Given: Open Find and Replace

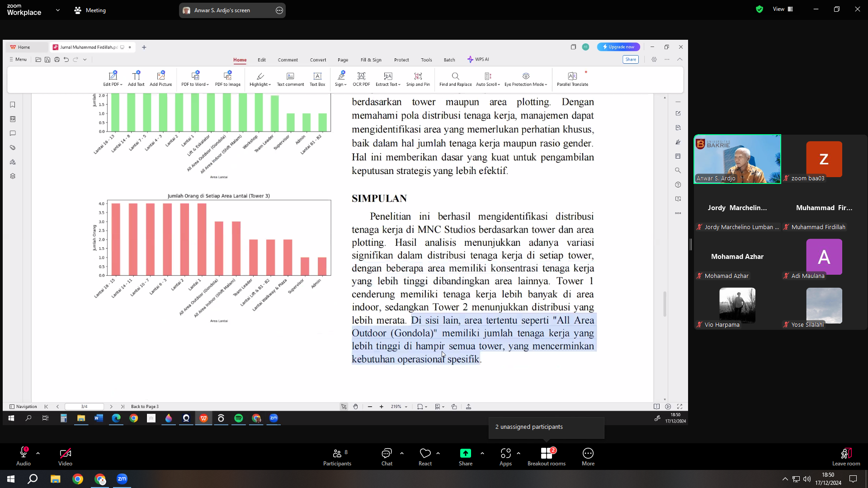Looking at the screenshot, I should tap(456, 79).
